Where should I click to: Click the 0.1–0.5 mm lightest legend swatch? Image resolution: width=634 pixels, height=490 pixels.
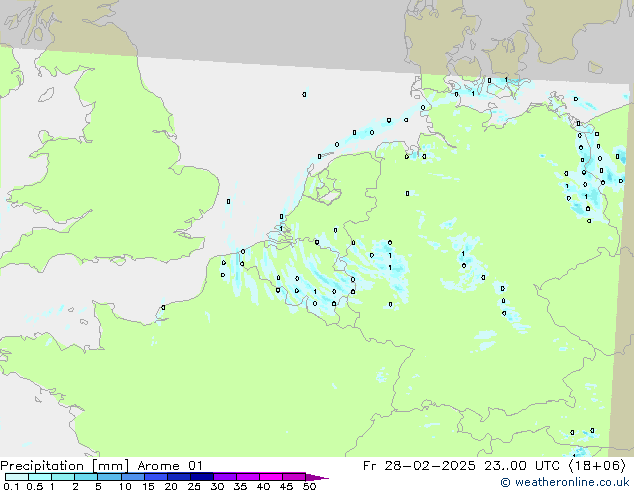(17, 477)
